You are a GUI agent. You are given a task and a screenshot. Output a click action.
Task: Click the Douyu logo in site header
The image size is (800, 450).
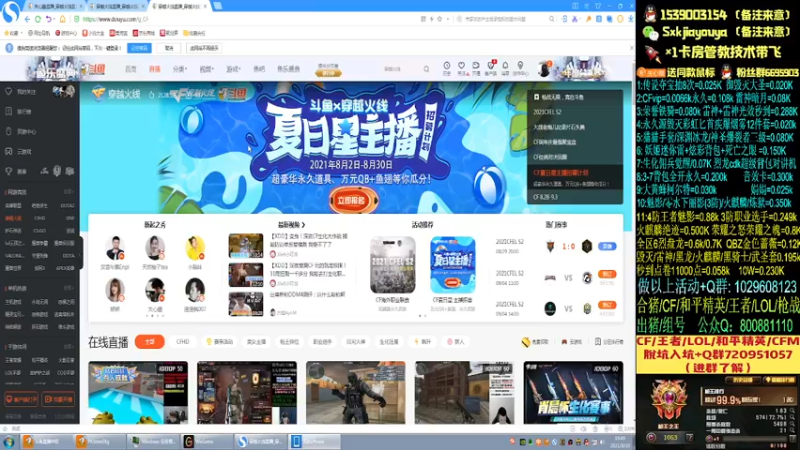point(95,69)
